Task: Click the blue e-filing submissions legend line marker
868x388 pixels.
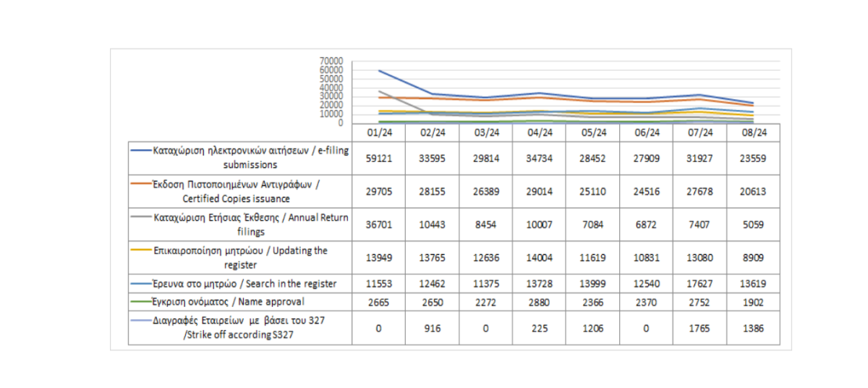Action: pyautogui.click(x=142, y=151)
